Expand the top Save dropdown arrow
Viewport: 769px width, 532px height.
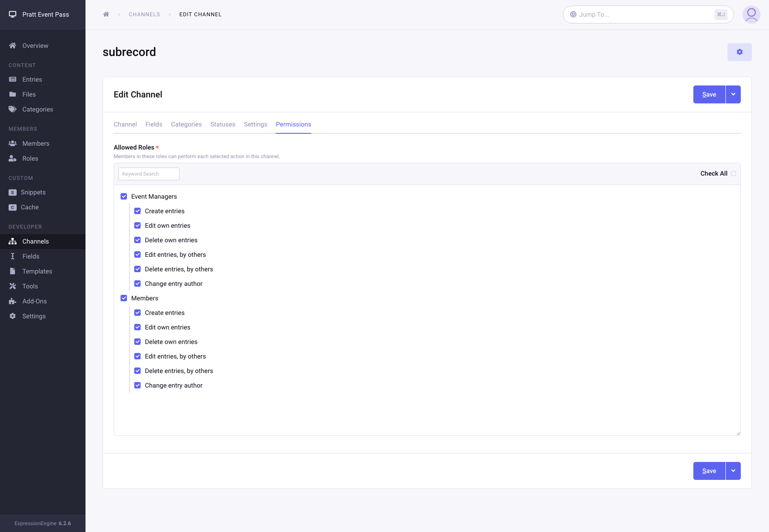[x=733, y=94]
